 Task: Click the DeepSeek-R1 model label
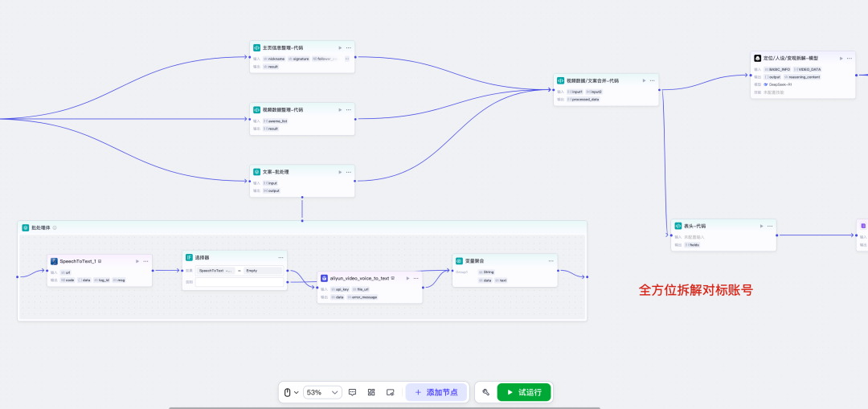pos(780,84)
